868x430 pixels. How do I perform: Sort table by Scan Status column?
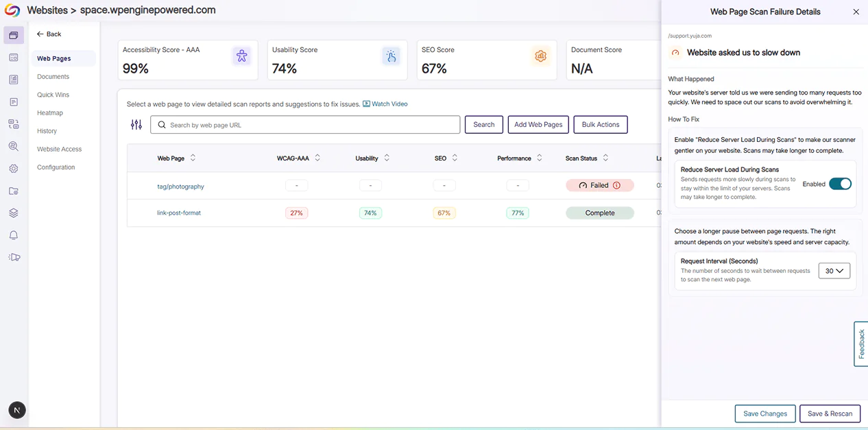pos(605,158)
